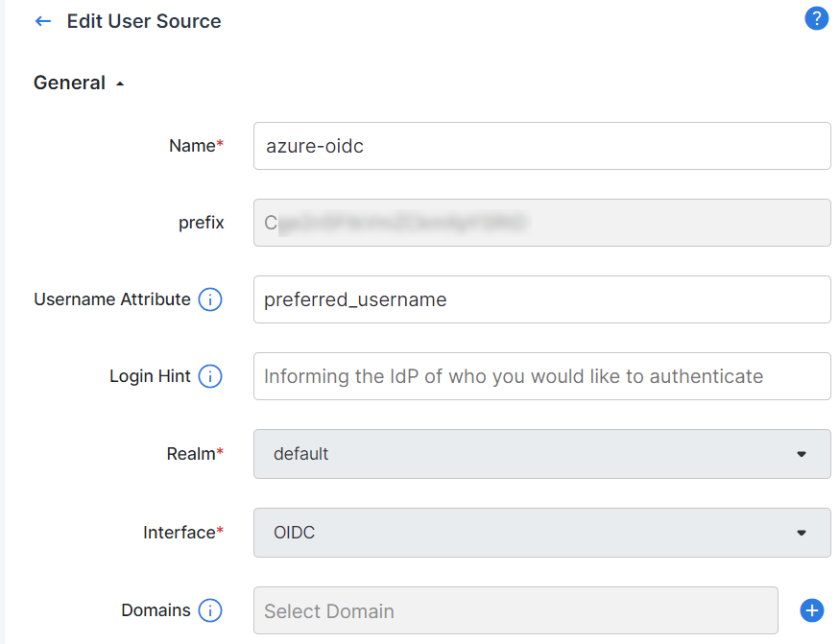Screen dimensions: 839x644
Task: Add a domain using the plus icon
Action: [812, 610]
